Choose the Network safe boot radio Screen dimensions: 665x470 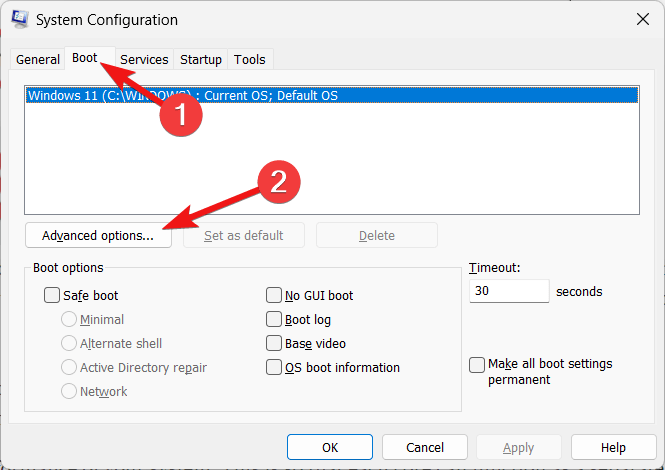pos(69,392)
